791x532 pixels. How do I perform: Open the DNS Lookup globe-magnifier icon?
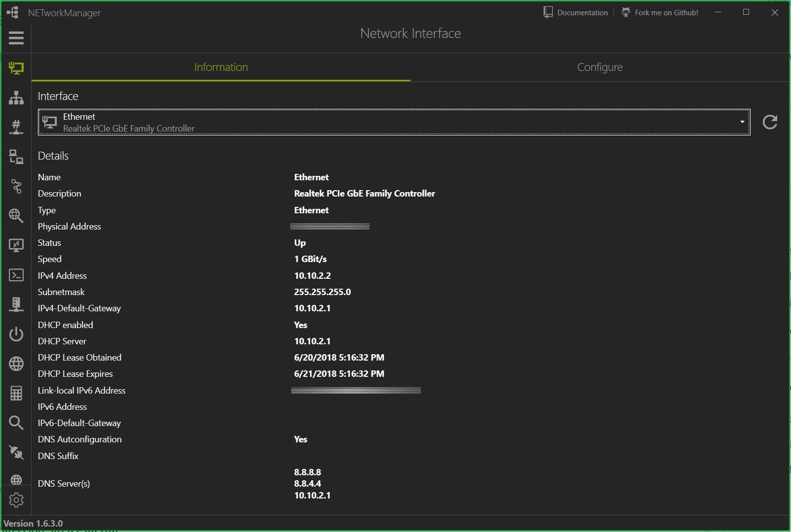(x=16, y=215)
